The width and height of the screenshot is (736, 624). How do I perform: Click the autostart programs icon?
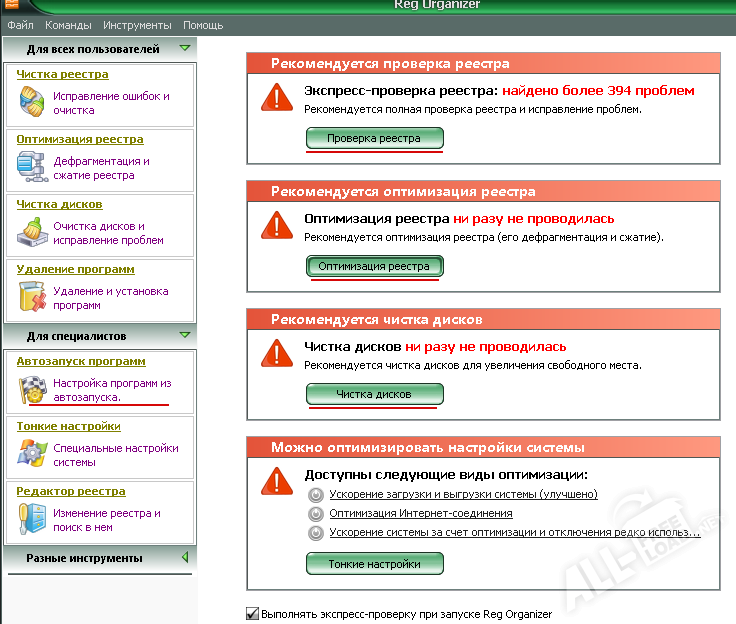click(32, 390)
